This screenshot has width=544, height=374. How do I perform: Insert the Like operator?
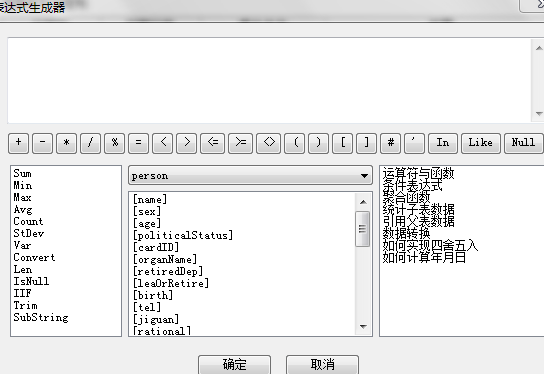coord(481,143)
